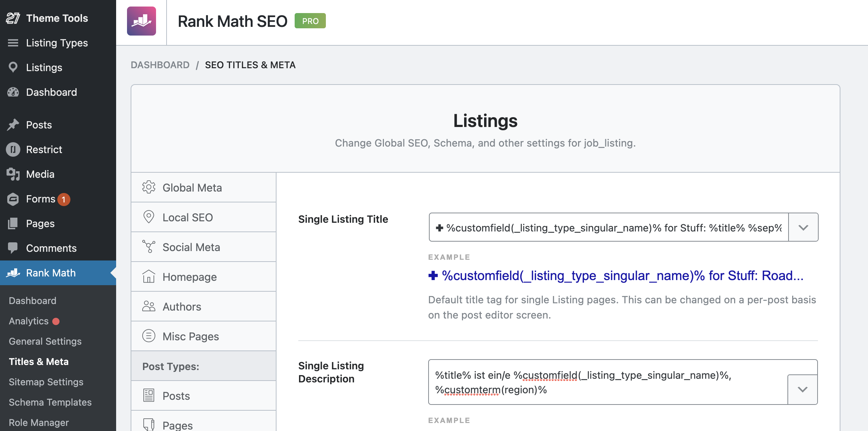Click the Listing Types hamburger icon
Screen dimensions: 868x431
point(13,43)
